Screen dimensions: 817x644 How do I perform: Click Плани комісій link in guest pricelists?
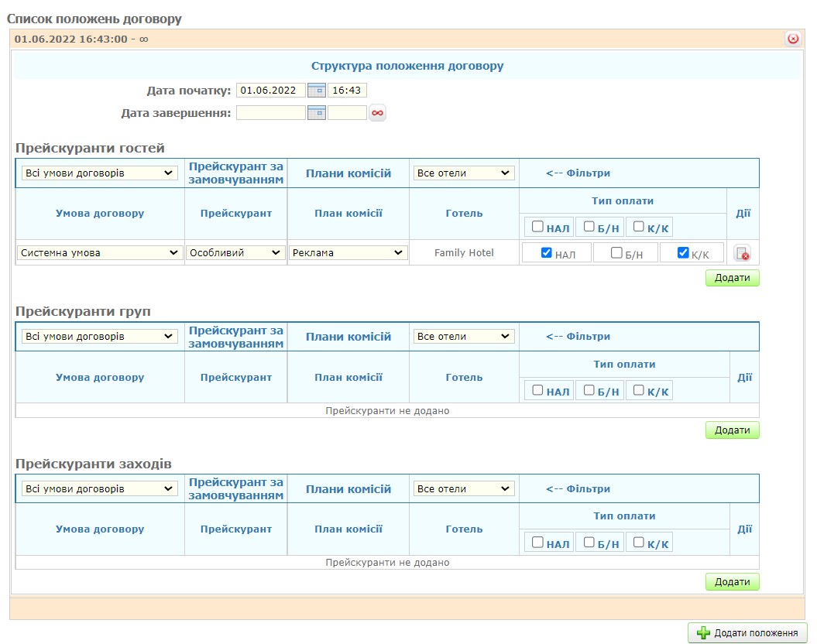click(x=348, y=173)
